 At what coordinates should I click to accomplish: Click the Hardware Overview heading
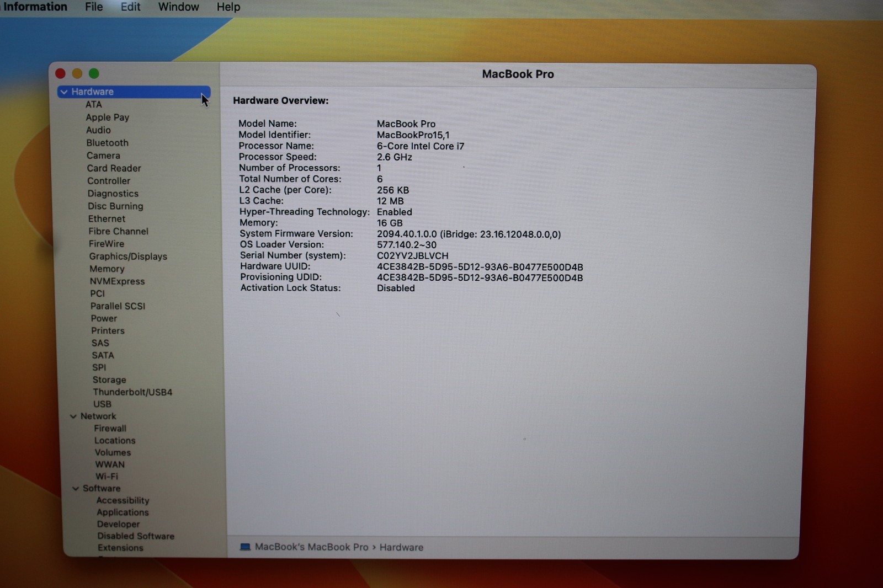[x=280, y=101]
